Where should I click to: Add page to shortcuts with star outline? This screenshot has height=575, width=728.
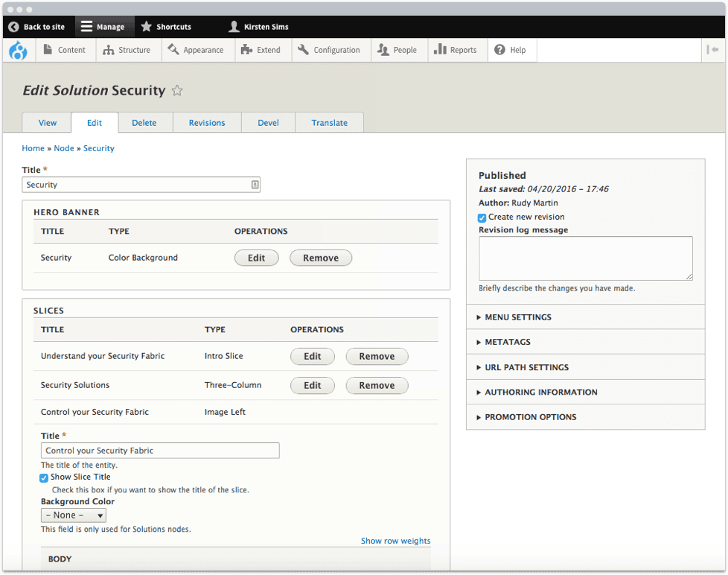pos(177,91)
